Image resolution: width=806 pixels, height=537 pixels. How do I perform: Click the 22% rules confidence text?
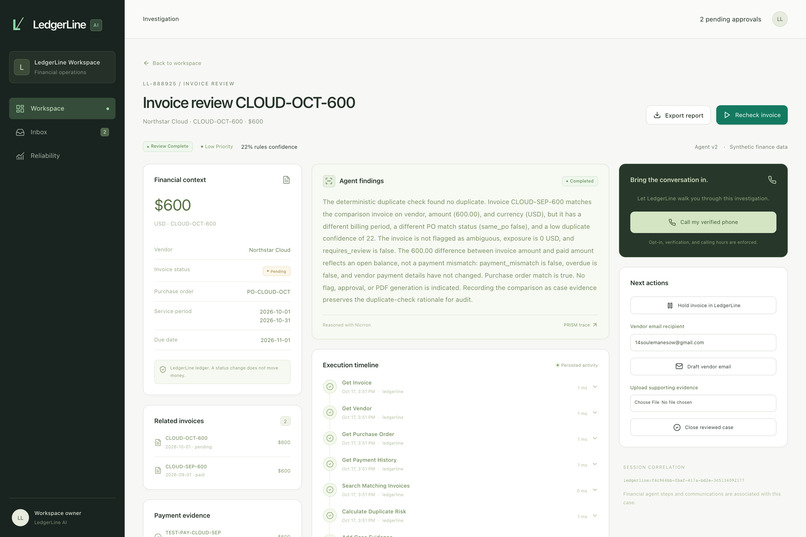(x=269, y=147)
